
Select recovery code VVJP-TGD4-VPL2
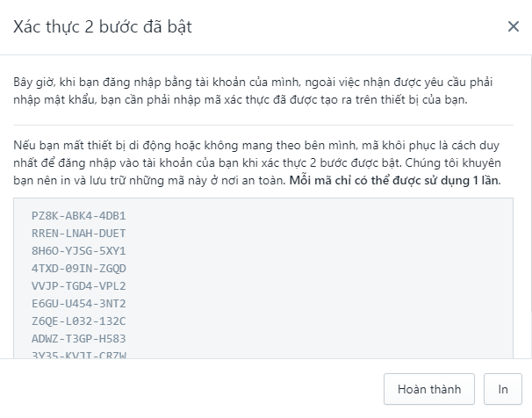coord(79,286)
